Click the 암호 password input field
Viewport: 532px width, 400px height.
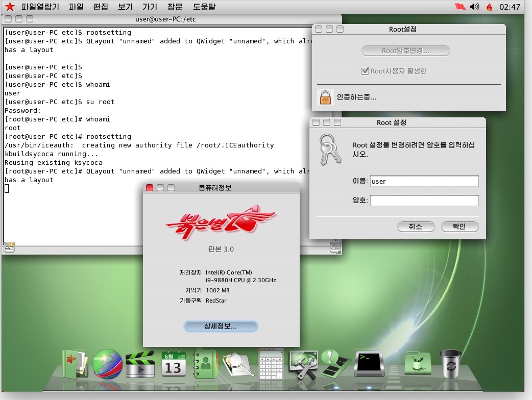(x=424, y=201)
